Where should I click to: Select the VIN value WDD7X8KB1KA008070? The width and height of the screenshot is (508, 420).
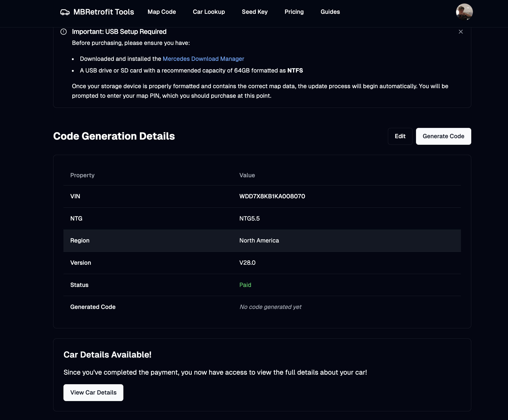click(272, 196)
